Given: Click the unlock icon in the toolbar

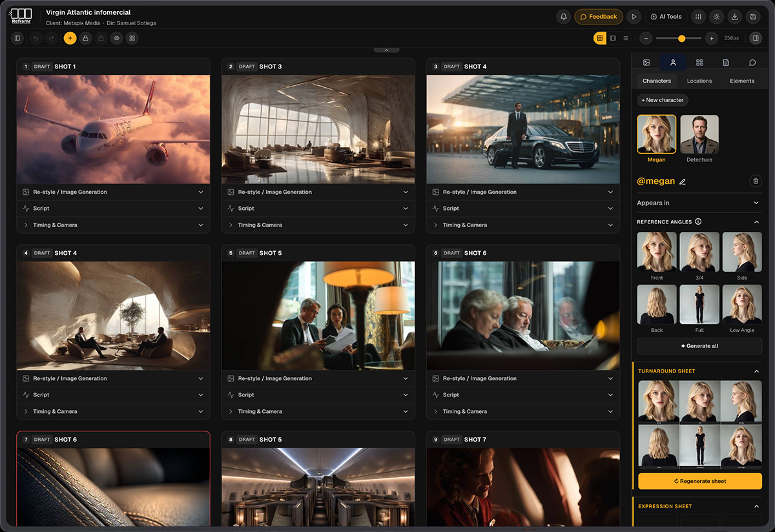Looking at the screenshot, I should pos(100,38).
